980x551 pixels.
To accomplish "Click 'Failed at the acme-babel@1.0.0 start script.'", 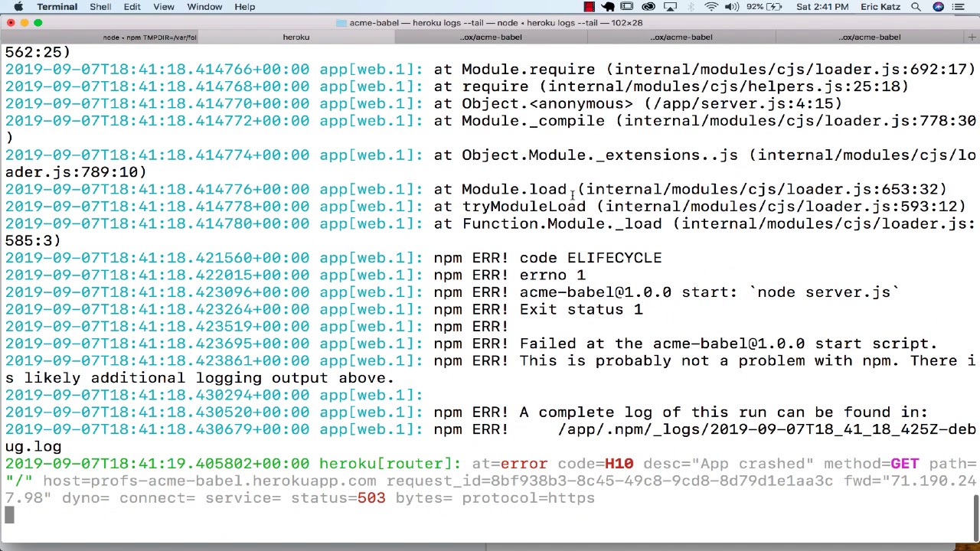I will [x=728, y=344].
